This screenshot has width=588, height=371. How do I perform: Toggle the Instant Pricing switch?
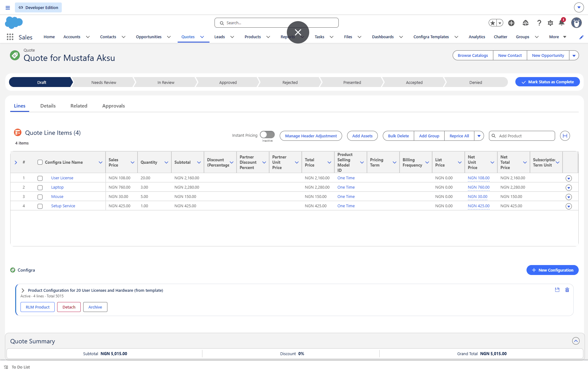tap(267, 135)
